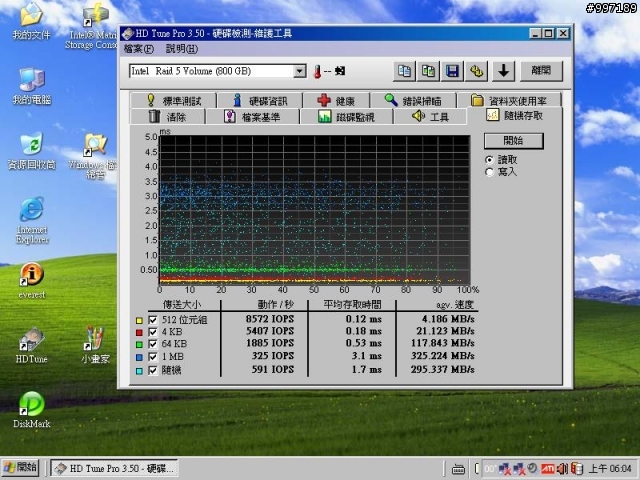The height and width of the screenshot is (480, 640).
Task: Click the keyboard language bar icon
Action: (x=458, y=469)
